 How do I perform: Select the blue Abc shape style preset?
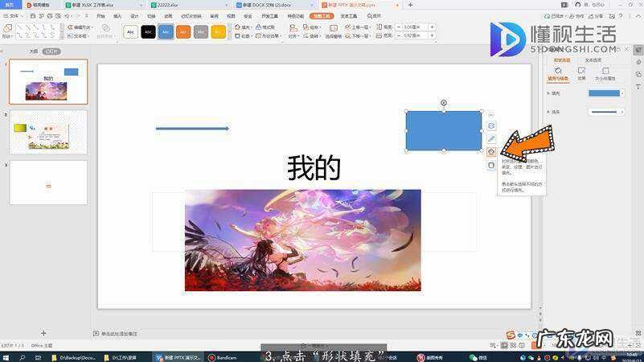166,31
